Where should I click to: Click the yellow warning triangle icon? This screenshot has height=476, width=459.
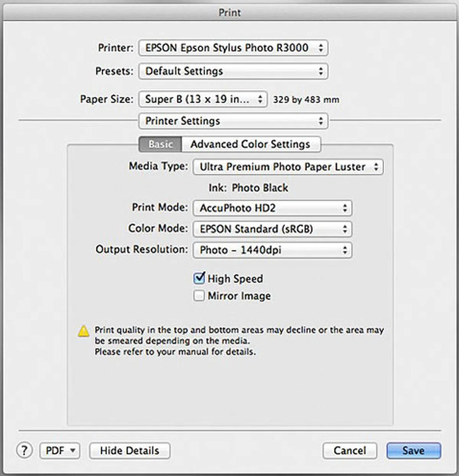tap(83, 331)
